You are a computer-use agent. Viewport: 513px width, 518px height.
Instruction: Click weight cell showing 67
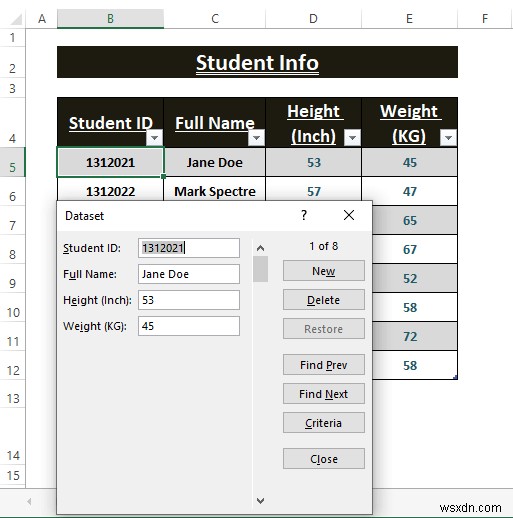tap(415, 249)
